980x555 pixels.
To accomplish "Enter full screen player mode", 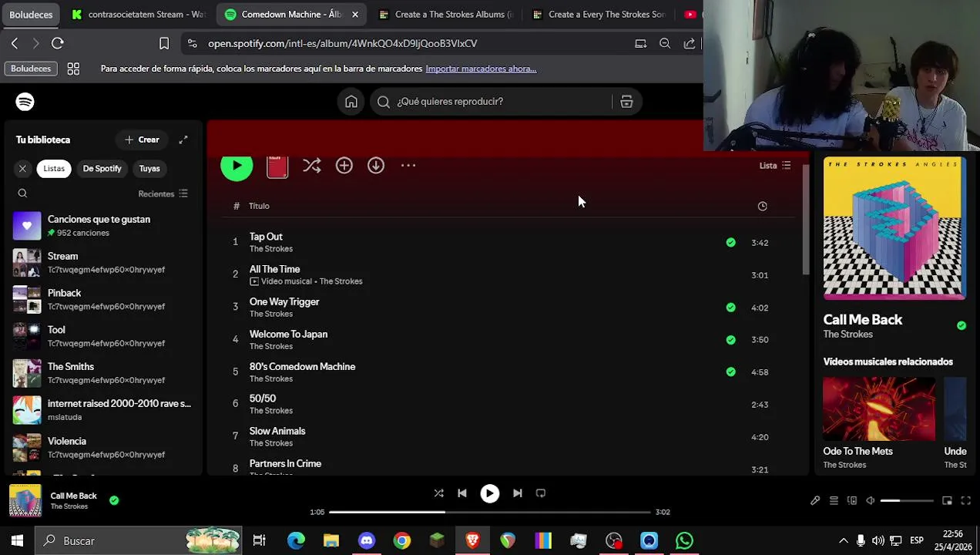I will click(x=965, y=501).
